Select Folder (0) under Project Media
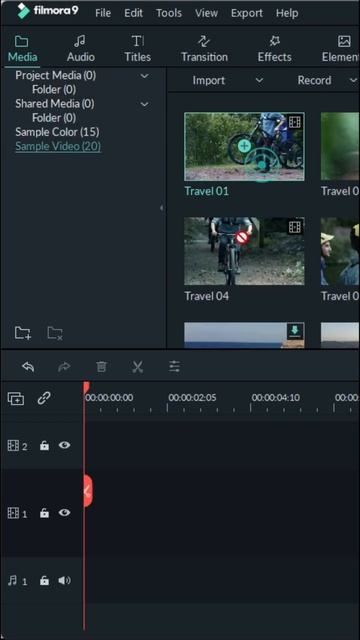Viewport: 360px width, 640px height. pos(54,89)
